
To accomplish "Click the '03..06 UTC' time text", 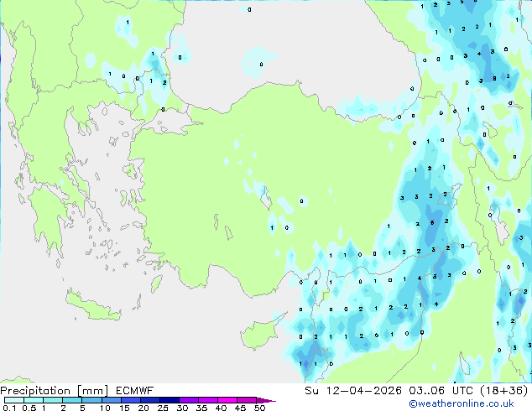I will click(441, 391).
